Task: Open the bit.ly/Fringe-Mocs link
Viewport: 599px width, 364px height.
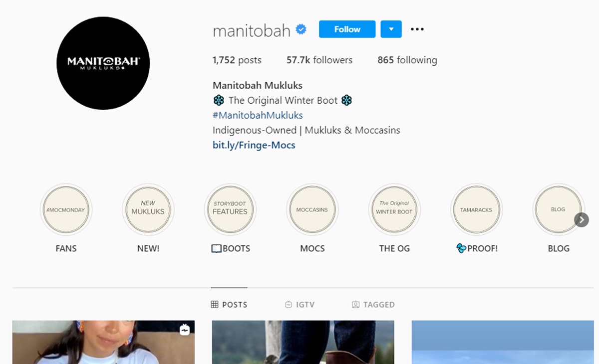Action: click(x=254, y=146)
